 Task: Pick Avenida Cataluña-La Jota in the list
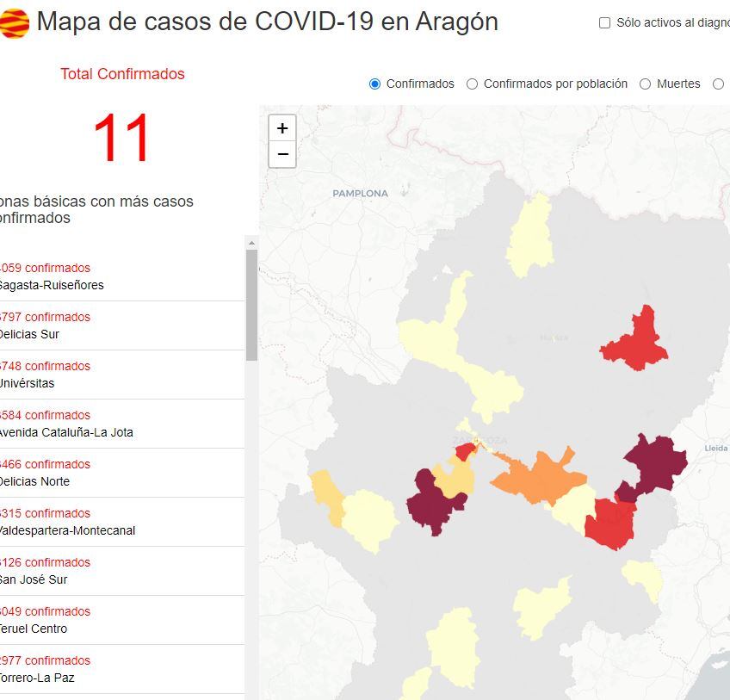coord(66,432)
